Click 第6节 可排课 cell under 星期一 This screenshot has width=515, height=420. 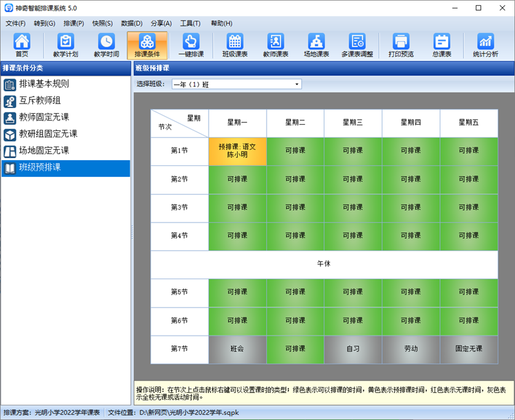pos(238,321)
